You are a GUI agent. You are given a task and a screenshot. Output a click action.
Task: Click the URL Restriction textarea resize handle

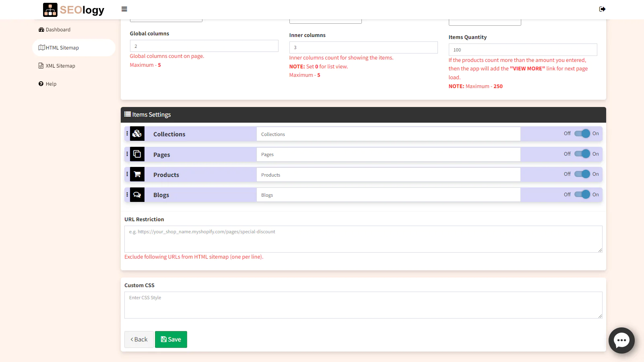tap(600, 250)
